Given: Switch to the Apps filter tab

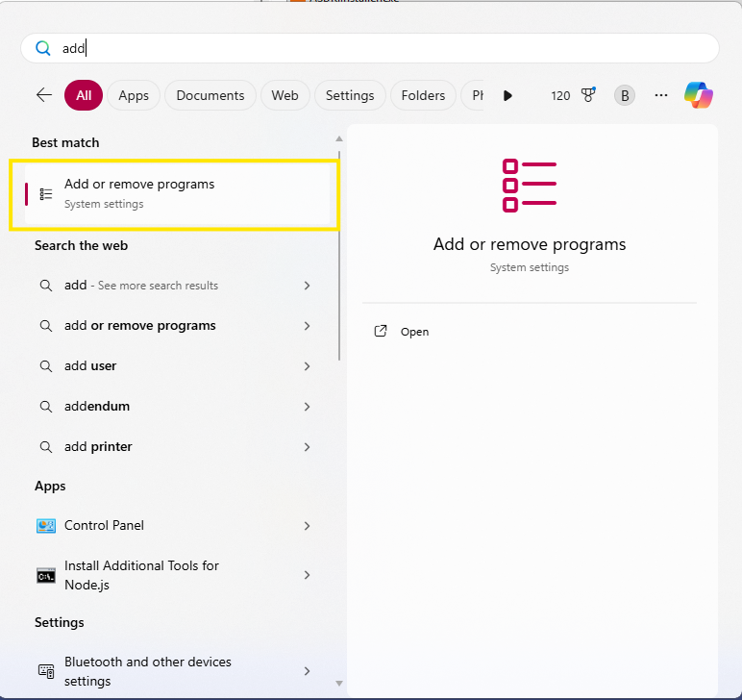Looking at the screenshot, I should coord(134,95).
